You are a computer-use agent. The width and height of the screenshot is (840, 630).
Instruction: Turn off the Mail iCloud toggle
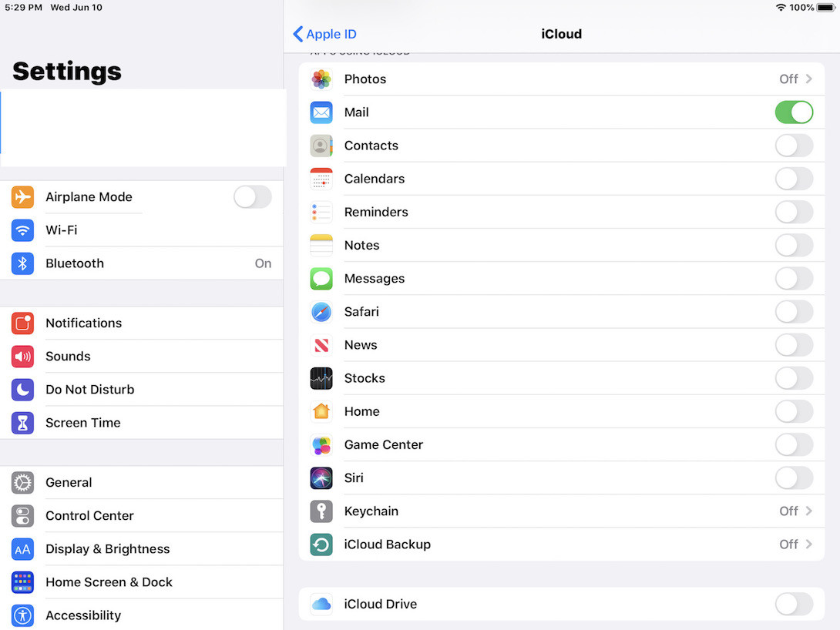794,112
